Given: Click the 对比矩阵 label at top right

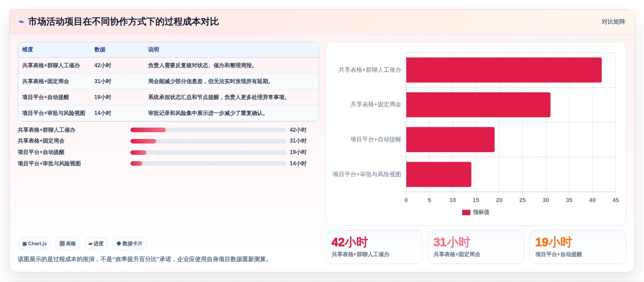Looking at the screenshot, I should click(613, 22).
